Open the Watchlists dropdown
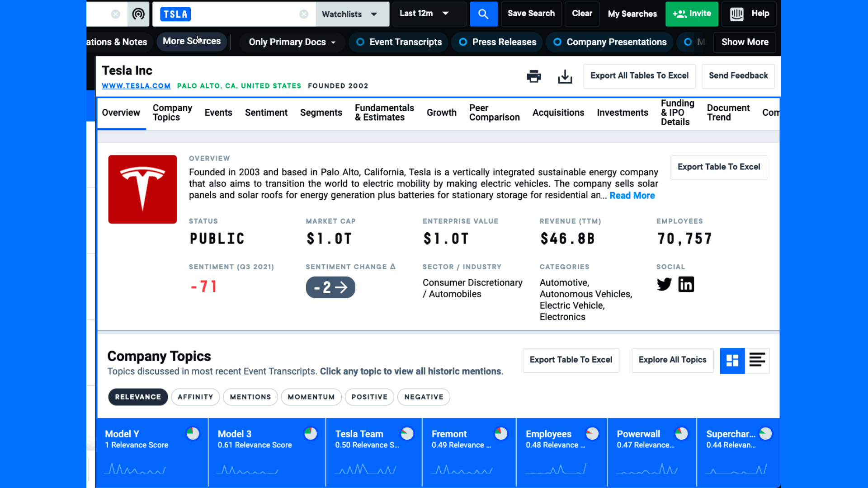The width and height of the screenshot is (868, 488). (x=352, y=14)
